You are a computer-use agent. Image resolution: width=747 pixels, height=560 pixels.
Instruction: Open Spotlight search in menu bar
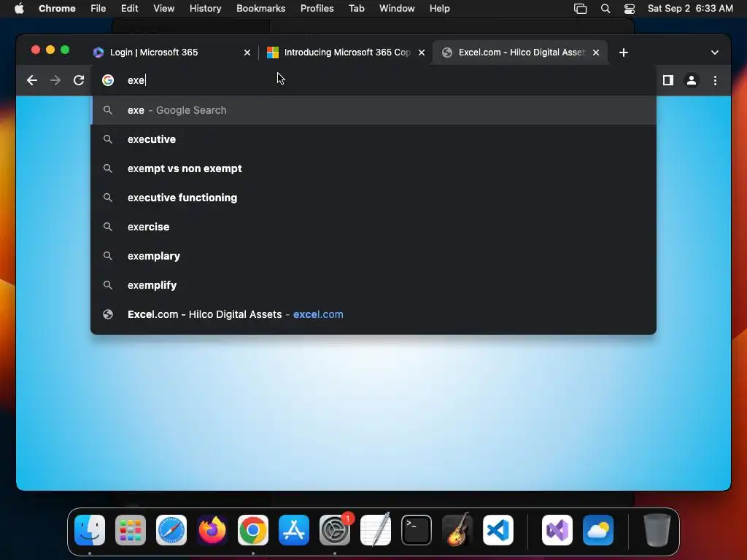pos(605,9)
